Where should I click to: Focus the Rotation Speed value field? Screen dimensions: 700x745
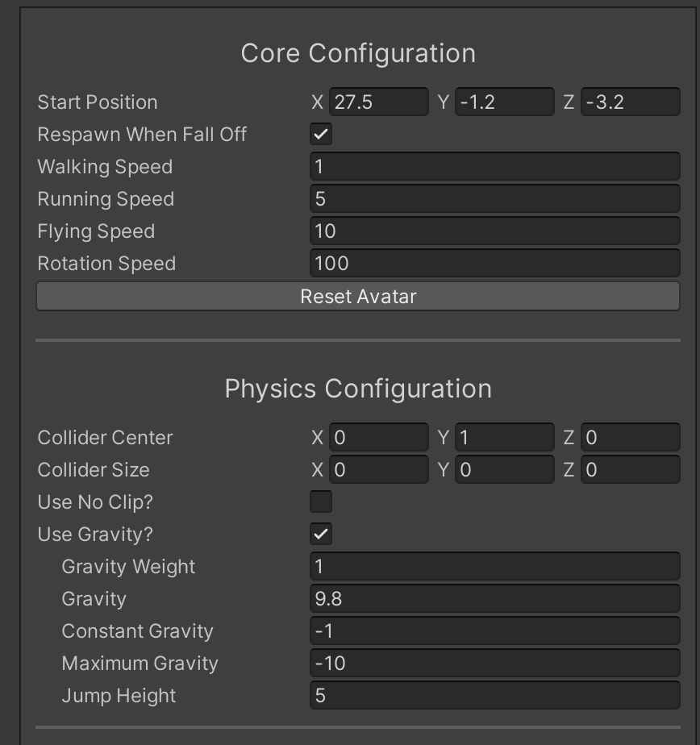point(494,264)
